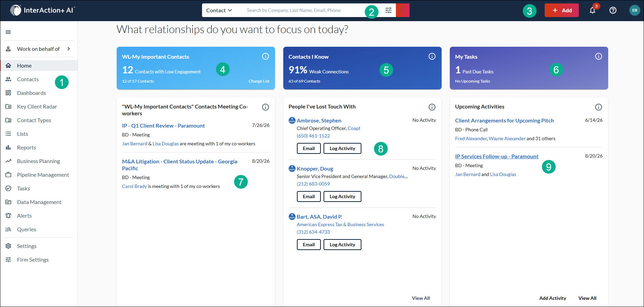Log Activity for Bart, ASA, David P.
Screen dimensions: 644x307
(342, 245)
